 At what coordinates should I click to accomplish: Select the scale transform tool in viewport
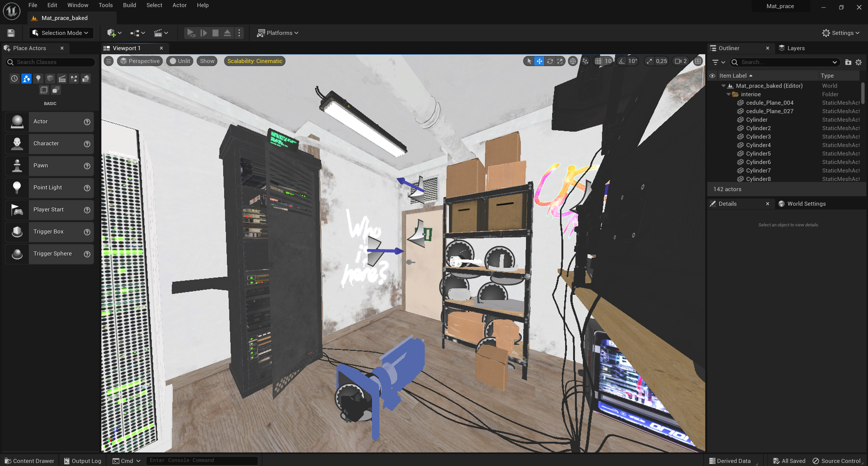click(x=560, y=61)
